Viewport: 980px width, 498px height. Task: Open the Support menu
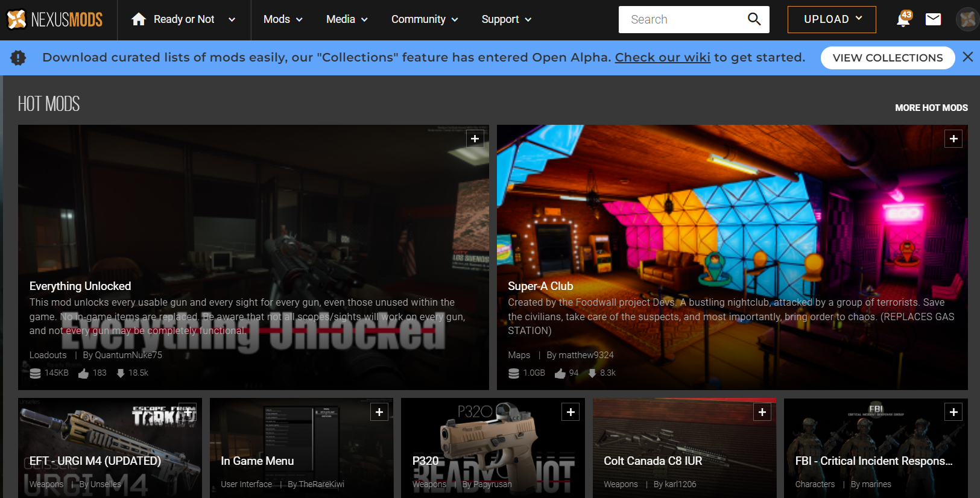[x=507, y=19]
